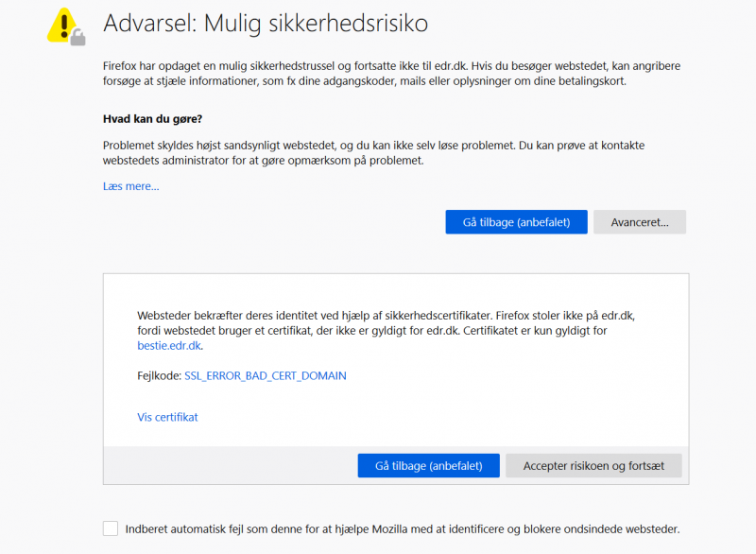Screen dimensions: 756x554
Task: Collapse details via the 'Avanceret…' button
Action: click(640, 222)
